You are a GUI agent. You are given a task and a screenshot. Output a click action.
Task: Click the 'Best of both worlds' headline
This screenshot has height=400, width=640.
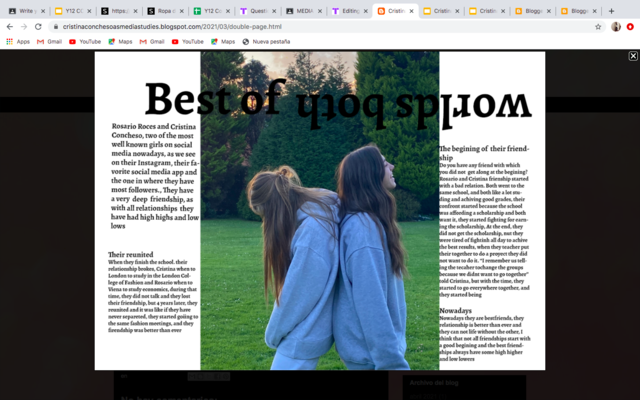tap(338, 103)
